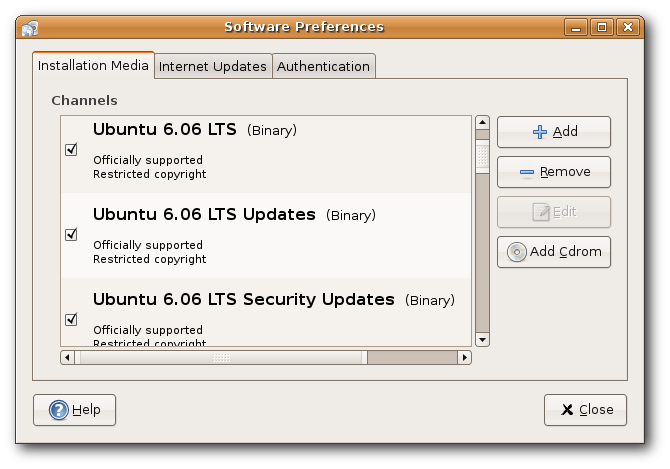
Task: Click the horizontal scrollbar thumb
Action: (x=221, y=358)
